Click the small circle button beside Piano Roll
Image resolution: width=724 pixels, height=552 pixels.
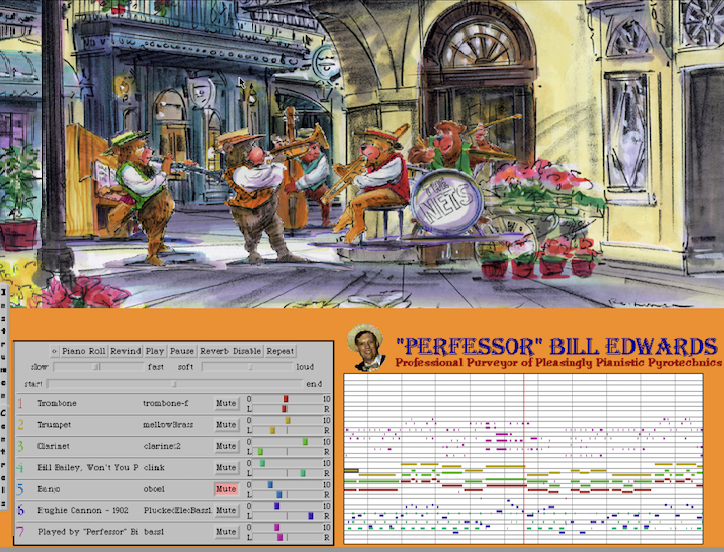coord(54,351)
